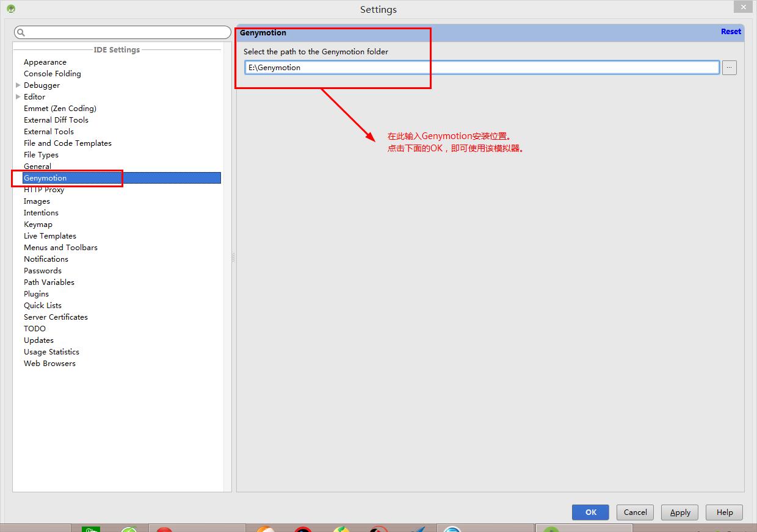
Task: Click the Genymotion panel heading
Action: 263,33
